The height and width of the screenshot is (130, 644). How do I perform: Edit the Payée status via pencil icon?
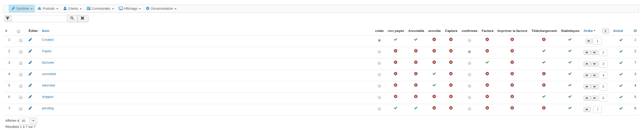point(30,51)
